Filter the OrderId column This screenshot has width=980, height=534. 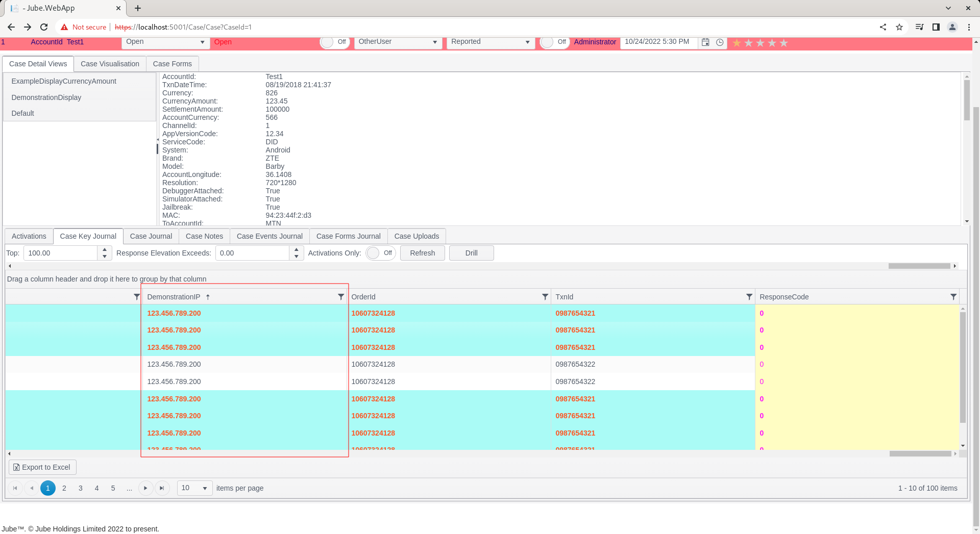point(545,297)
